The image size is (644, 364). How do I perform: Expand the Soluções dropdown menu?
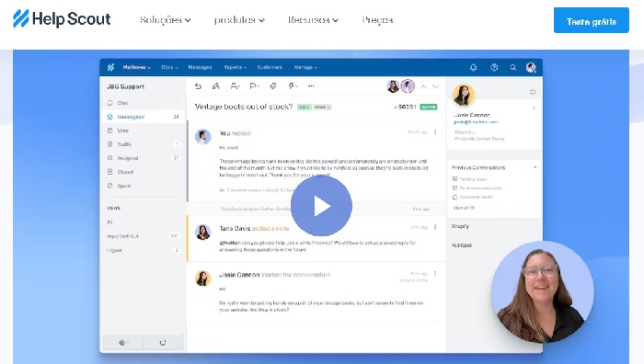(165, 19)
